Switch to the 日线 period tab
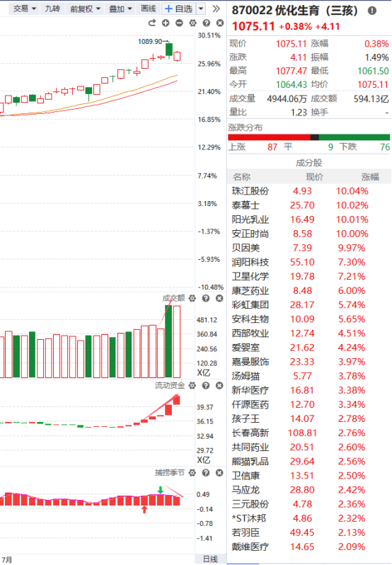Screen dimensions: 392x565 pyautogui.click(x=211, y=559)
